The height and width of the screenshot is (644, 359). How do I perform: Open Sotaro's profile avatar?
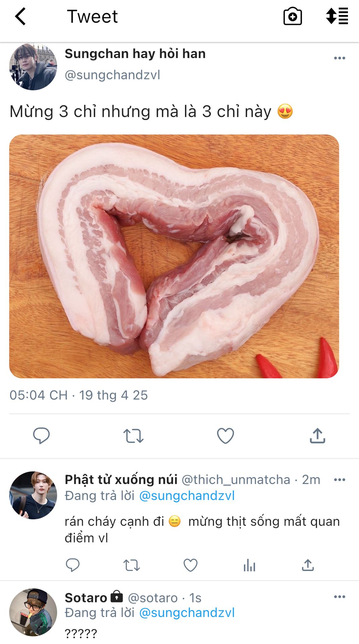pyautogui.click(x=33, y=612)
